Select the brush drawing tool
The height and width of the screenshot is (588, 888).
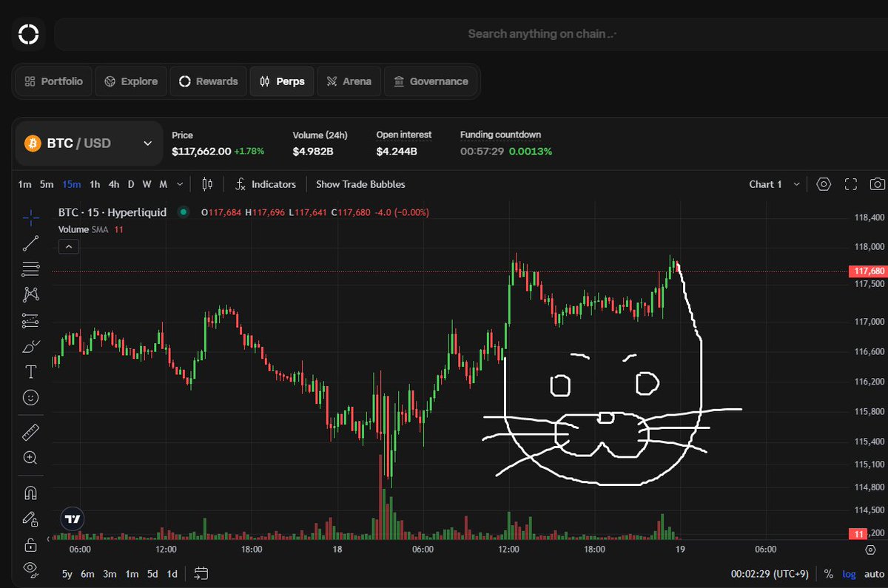click(30, 346)
